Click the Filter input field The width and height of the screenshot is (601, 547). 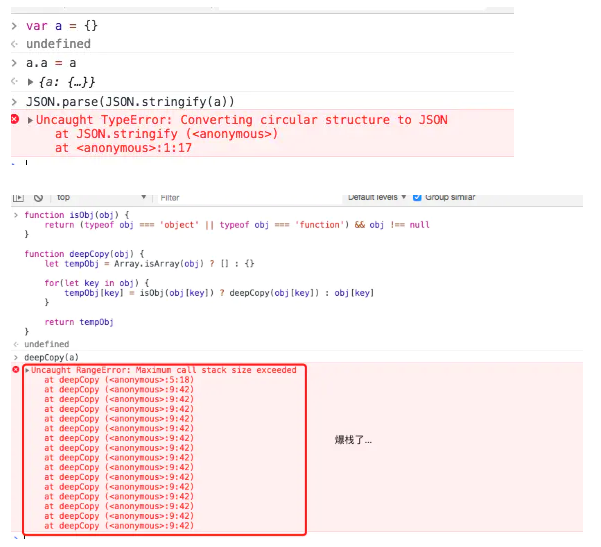[x=249, y=198]
